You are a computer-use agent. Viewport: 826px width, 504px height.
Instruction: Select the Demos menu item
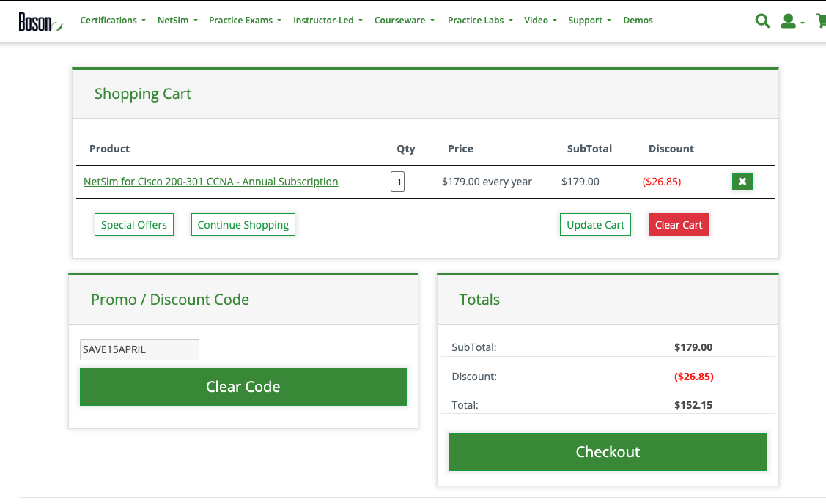(638, 20)
